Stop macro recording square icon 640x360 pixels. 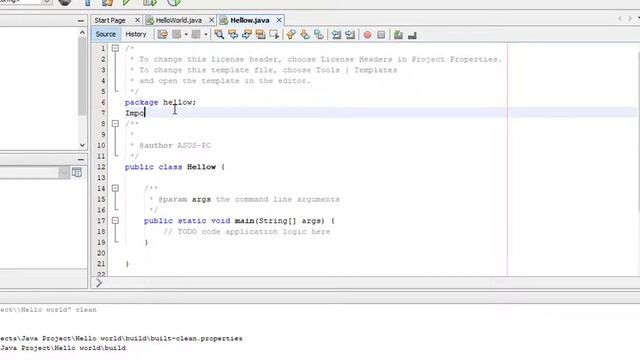[381, 35]
